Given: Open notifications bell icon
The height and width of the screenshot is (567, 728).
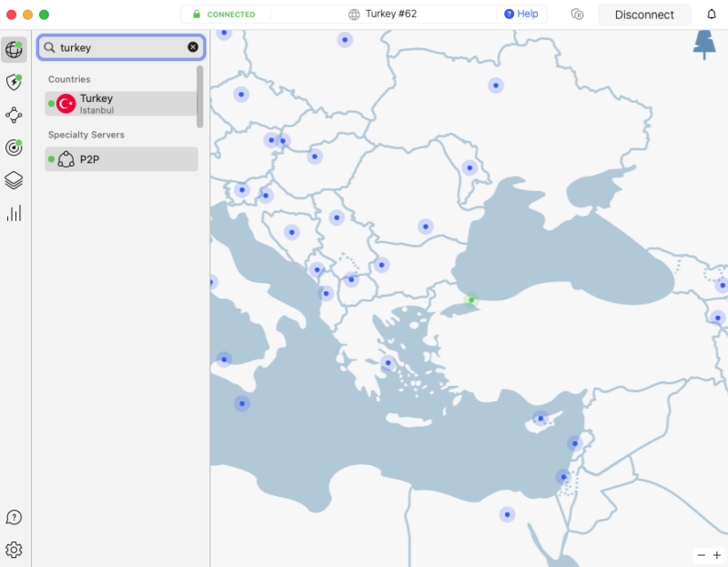Looking at the screenshot, I should click(712, 15).
